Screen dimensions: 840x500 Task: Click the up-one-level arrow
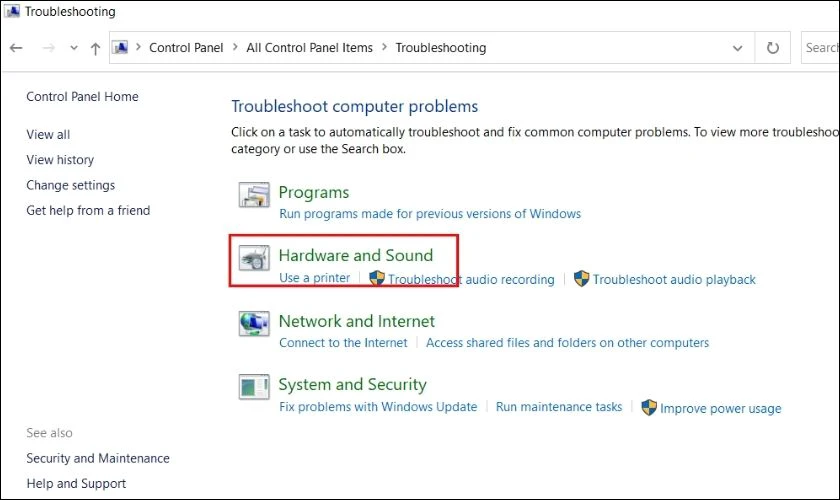point(95,48)
